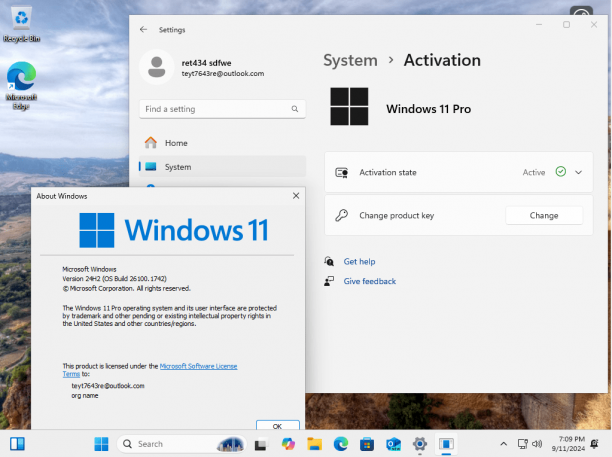Screen dimensions: 612x457
Task: Click the Activation state label
Action: pos(388,172)
